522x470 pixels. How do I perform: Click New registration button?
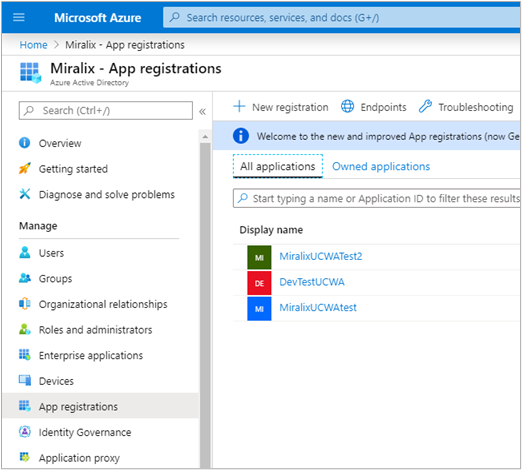pyautogui.click(x=280, y=107)
